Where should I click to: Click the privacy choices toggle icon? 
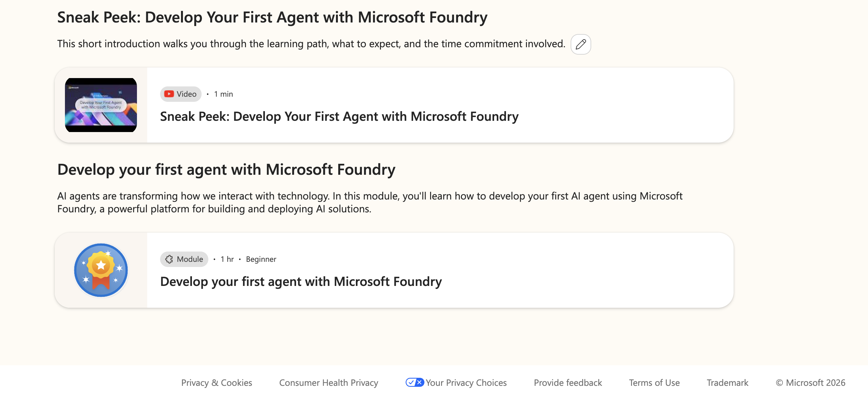tap(414, 382)
